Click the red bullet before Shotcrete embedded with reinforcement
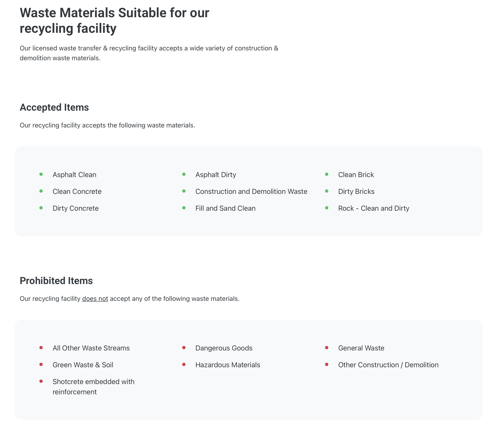This screenshot has height=448, width=497. click(x=41, y=381)
